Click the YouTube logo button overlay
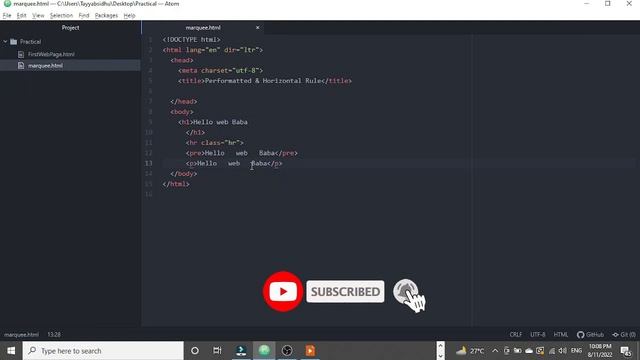The height and width of the screenshot is (360, 640). [x=282, y=291]
